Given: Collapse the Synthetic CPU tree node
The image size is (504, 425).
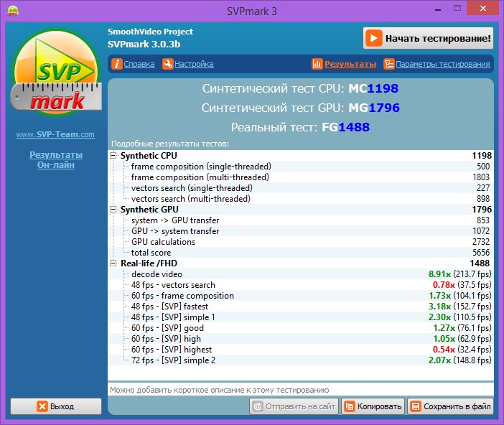Looking at the screenshot, I should [x=113, y=156].
